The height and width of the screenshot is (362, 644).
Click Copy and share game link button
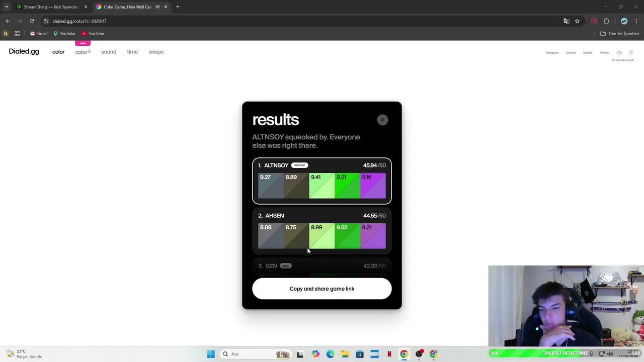click(x=322, y=289)
